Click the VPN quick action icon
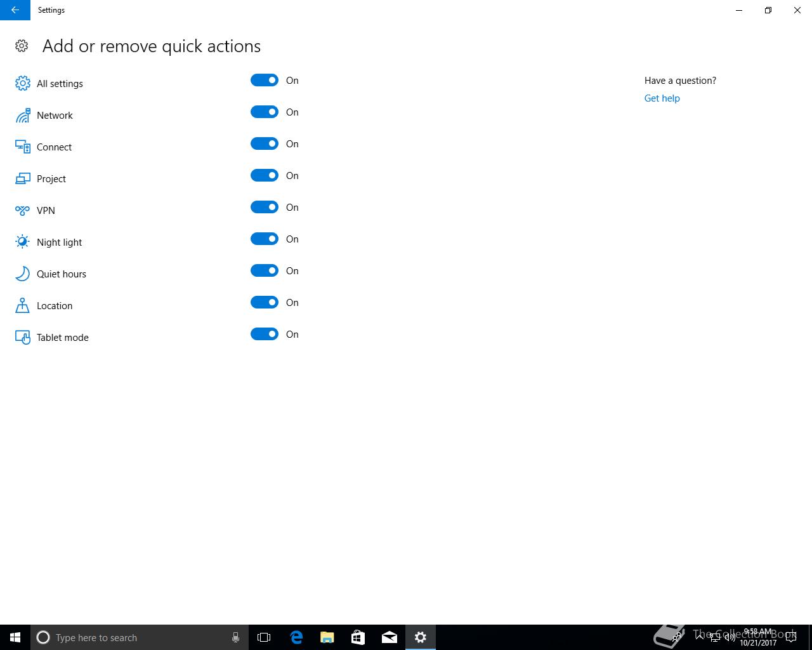812x650 pixels. [23, 210]
